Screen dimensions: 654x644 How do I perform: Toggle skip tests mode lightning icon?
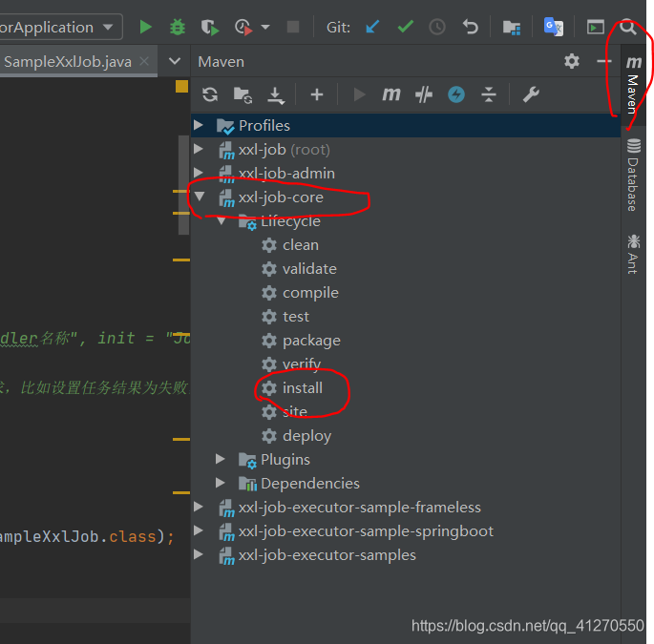point(456,94)
